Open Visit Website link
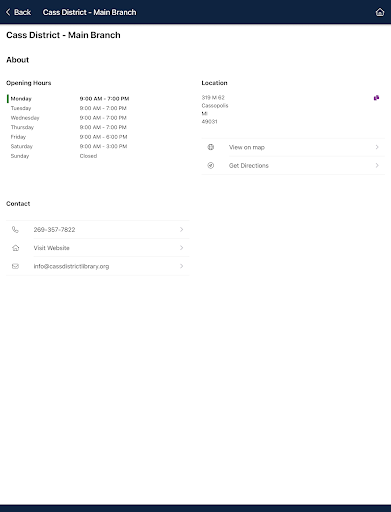Viewport: 391px width, 512px height. coord(98,248)
